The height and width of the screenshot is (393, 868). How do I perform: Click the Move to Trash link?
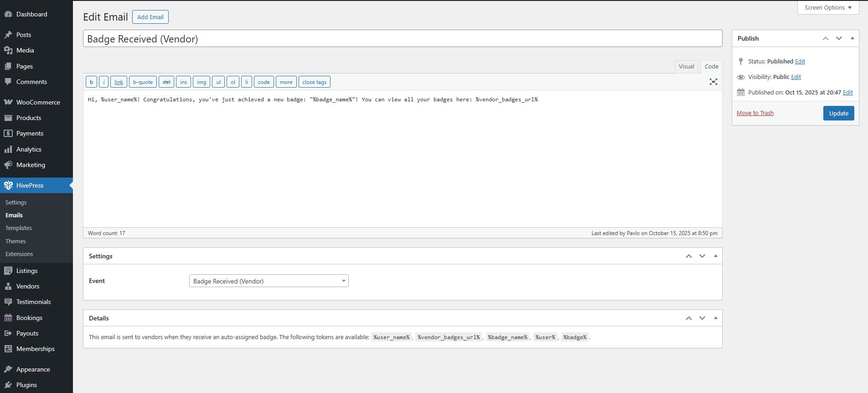tap(755, 113)
